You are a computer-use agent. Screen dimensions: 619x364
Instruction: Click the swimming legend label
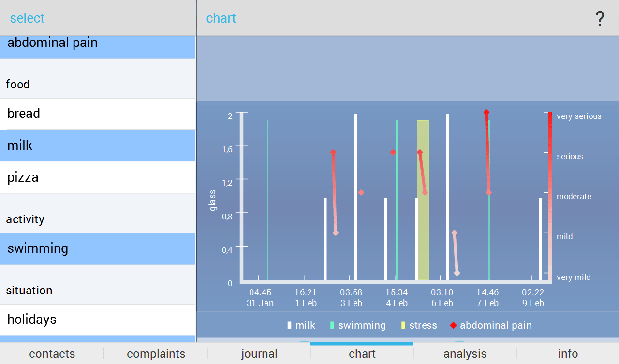click(x=362, y=325)
